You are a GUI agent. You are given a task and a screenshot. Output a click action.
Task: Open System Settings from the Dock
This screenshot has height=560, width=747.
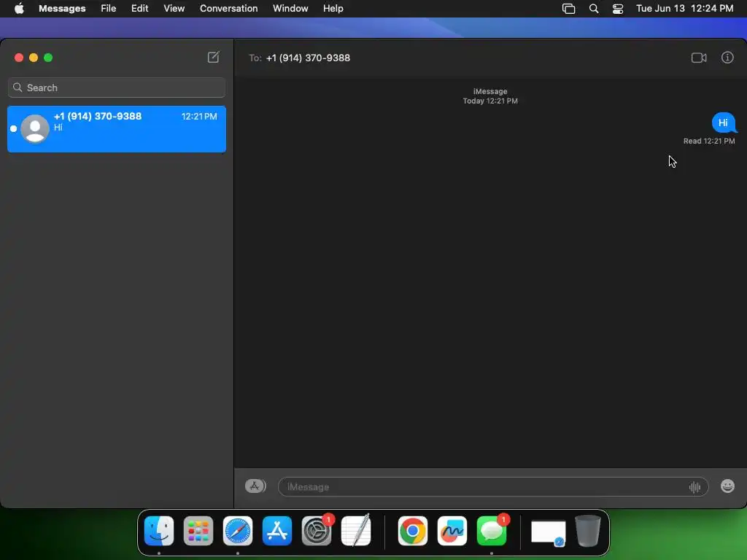tap(317, 531)
